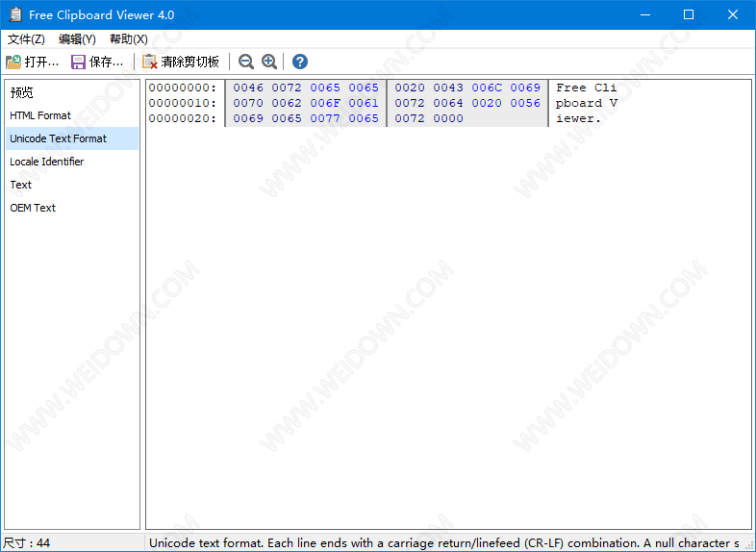This screenshot has width=756, height=552.
Task: Click hex value 0077 in third row
Action: (x=325, y=118)
